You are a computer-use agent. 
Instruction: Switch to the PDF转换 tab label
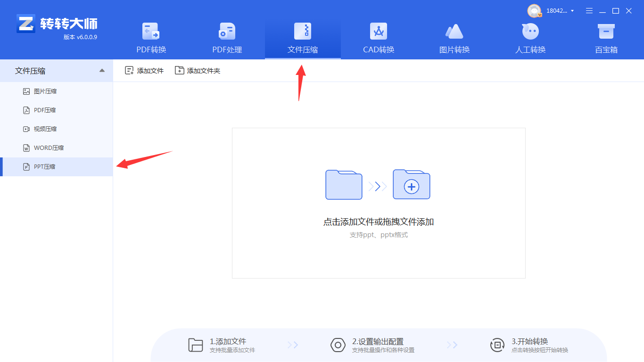[x=151, y=49]
